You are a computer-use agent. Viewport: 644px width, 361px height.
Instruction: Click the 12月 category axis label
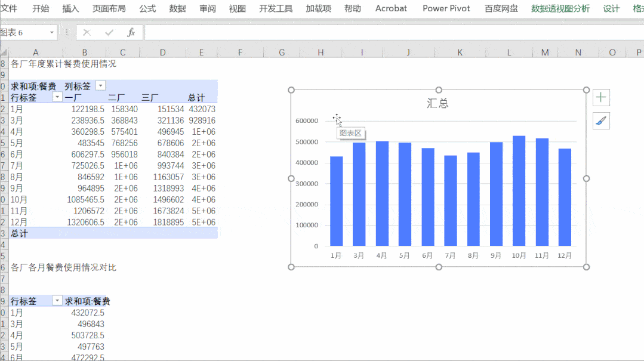565,255
